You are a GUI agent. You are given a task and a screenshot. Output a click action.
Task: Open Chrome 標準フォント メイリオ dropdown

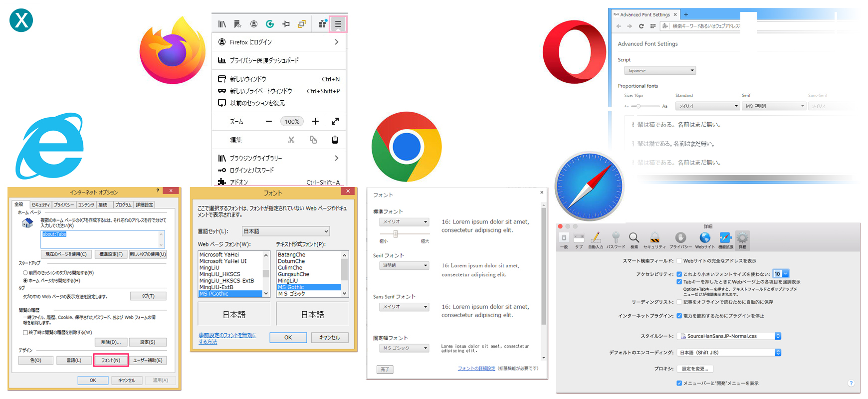pos(404,221)
